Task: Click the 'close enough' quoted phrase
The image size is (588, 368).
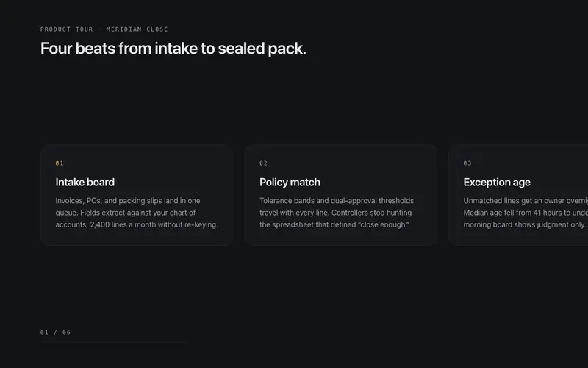Action: [x=384, y=224]
